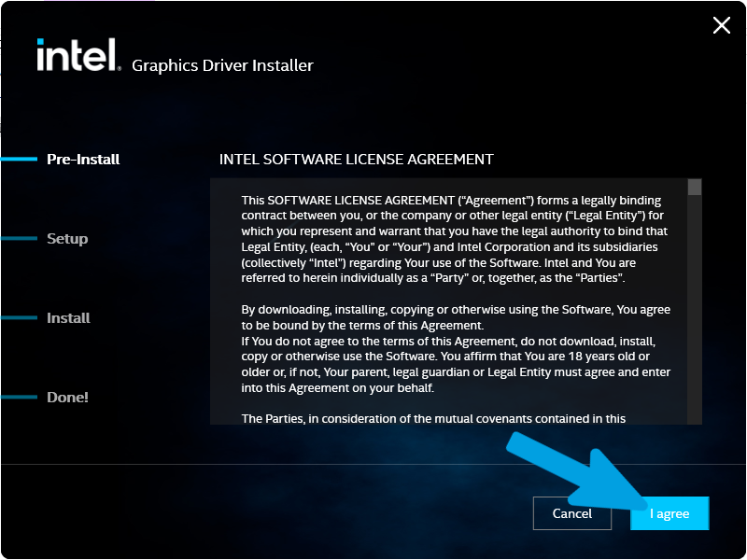Grab the license agreement scrollbar thumb
Screen dimensions: 747x560
(x=695, y=188)
